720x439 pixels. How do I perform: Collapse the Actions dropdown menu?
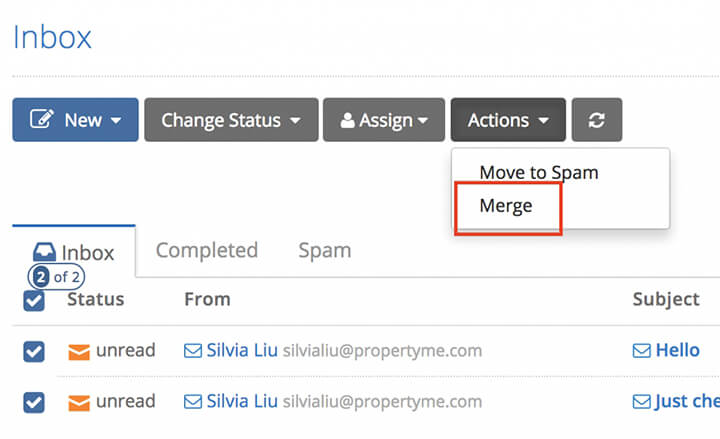pyautogui.click(x=508, y=120)
